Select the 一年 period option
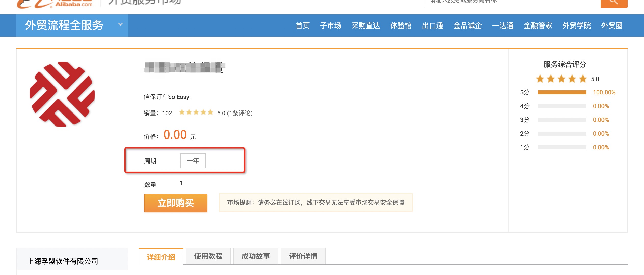Image resolution: width=644 pixels, height=275 pixels. 193,161
